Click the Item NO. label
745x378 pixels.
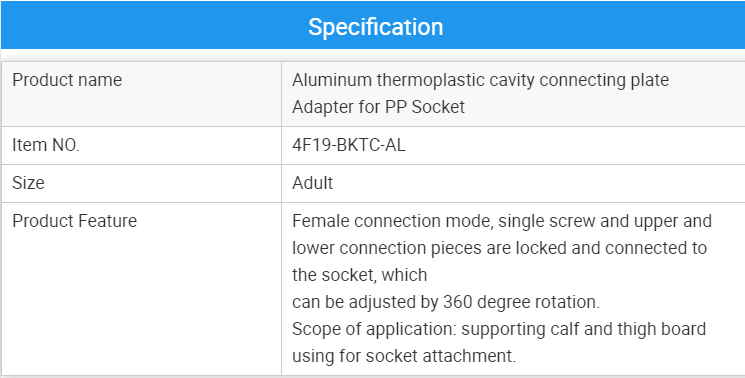(46, 145)
